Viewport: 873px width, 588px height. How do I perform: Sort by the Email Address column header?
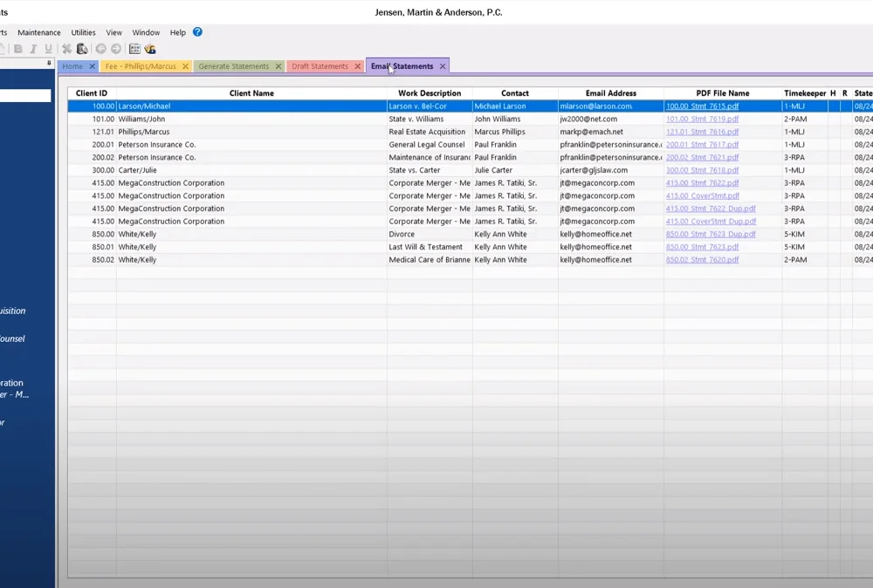tap(611, 93)
